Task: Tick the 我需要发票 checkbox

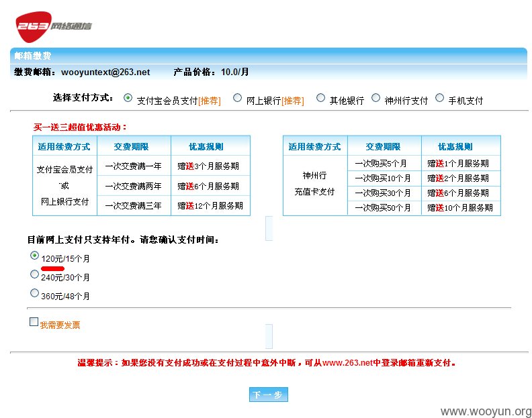Action: 34,322
